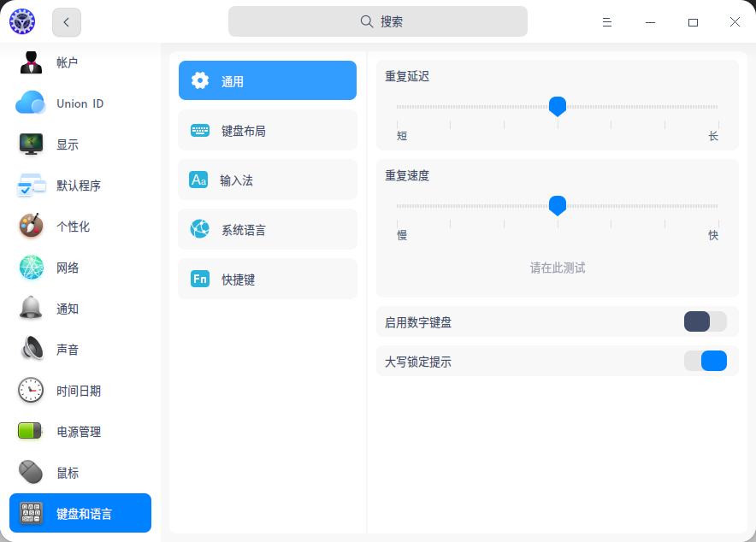Click the 键盘布局 keyboard icon
Viewport: 756px width, 542px height.
pyautogui.click(x=200, y=130)
